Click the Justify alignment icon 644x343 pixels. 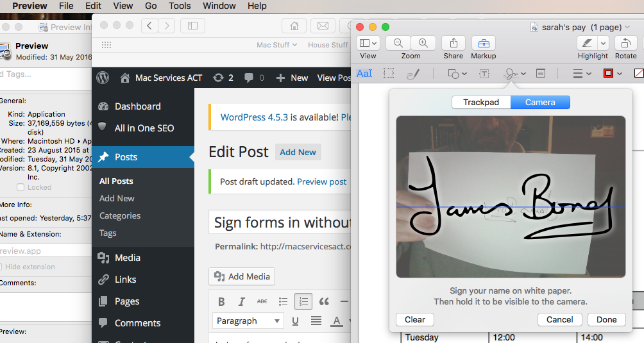click(x=316, y=321)
